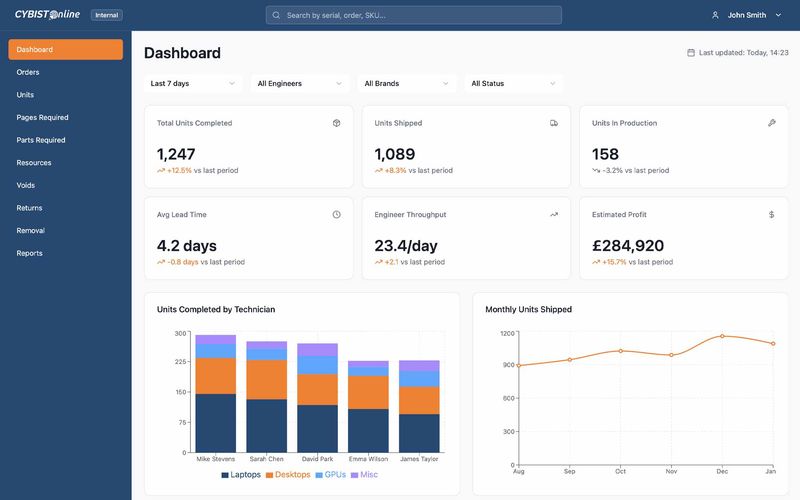800x500 pixels.
Task: Open Returns in the sidebar
Action: coord(65,208)
